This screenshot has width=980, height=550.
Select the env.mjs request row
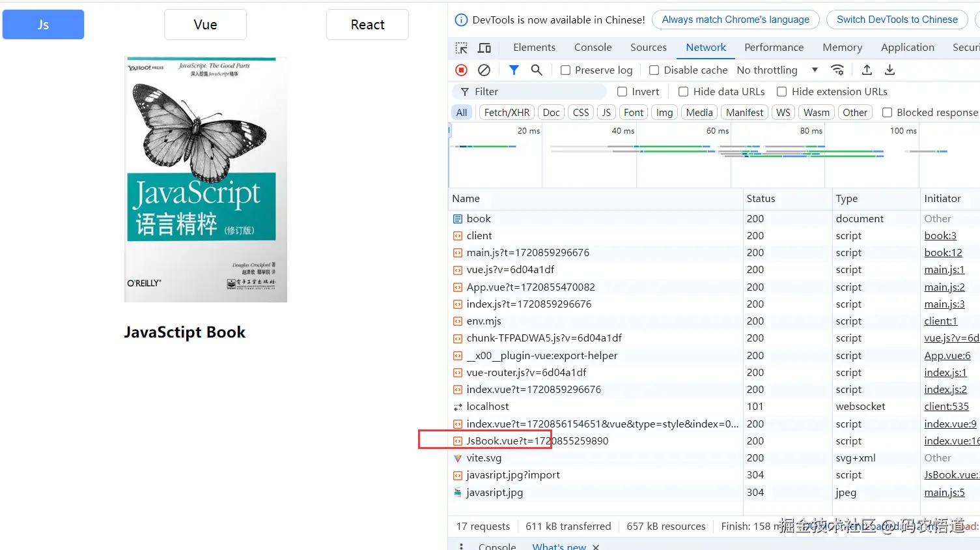click(x=714, y=321)
